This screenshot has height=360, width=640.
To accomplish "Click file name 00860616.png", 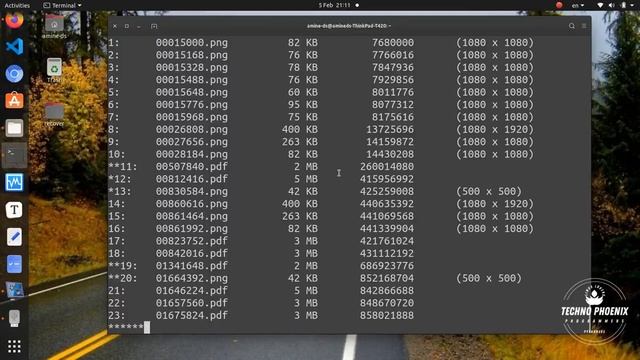I will [x=191, y=204].
